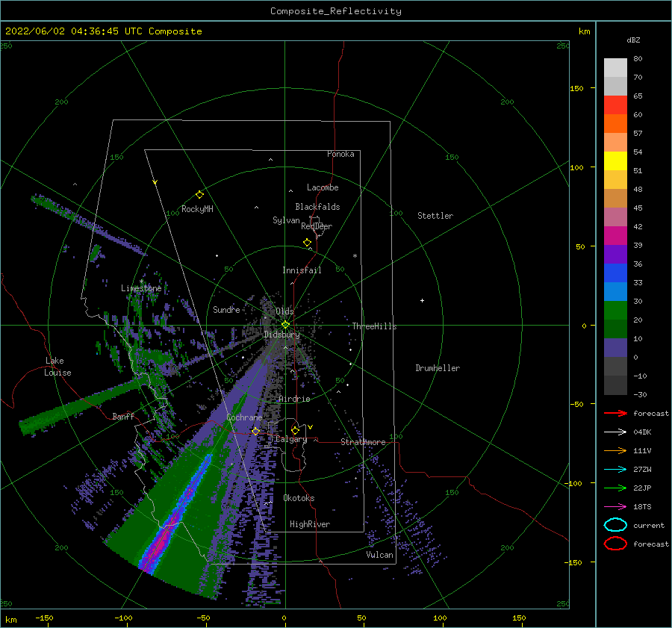Select the green 22JP arrow symbol

(615, 488)
